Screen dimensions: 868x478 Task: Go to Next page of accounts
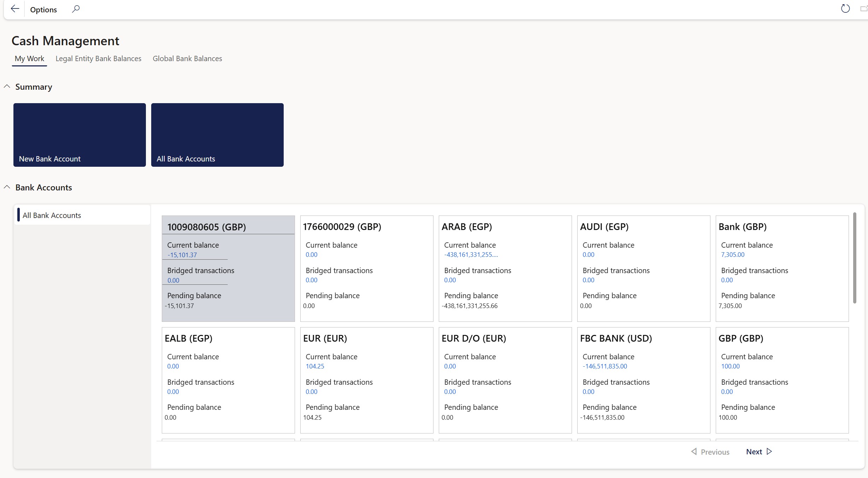[759, 452]
